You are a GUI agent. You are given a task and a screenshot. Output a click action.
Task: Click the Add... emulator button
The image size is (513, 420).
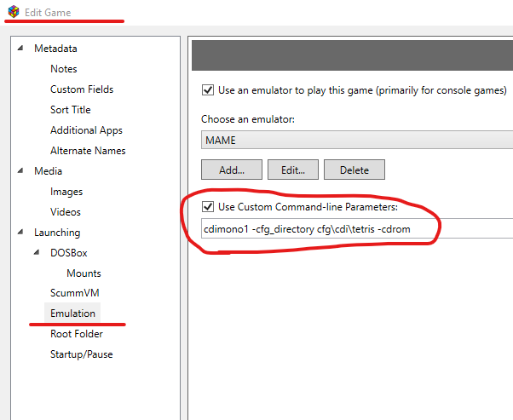pos(232,170)
